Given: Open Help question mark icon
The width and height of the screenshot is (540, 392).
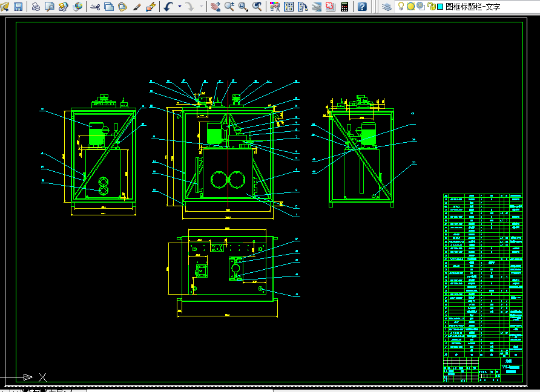Looking at the screenshot, I should click(362, 6).
